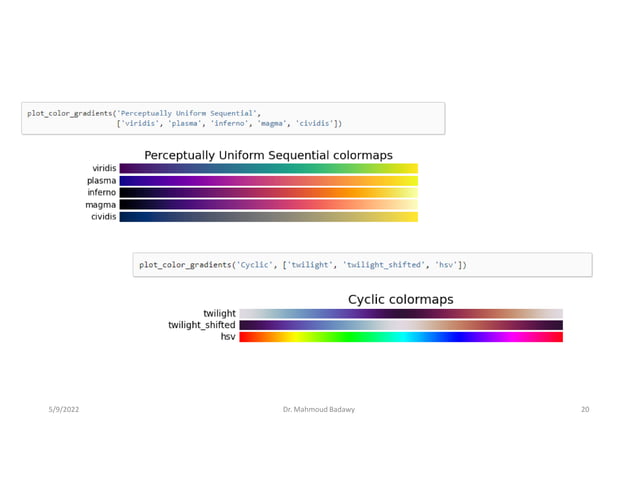Screen dimensions: 638x493
Task: Click the inferno colormap gradient bar
Action: pyautogui.click(x=268, y=192)
